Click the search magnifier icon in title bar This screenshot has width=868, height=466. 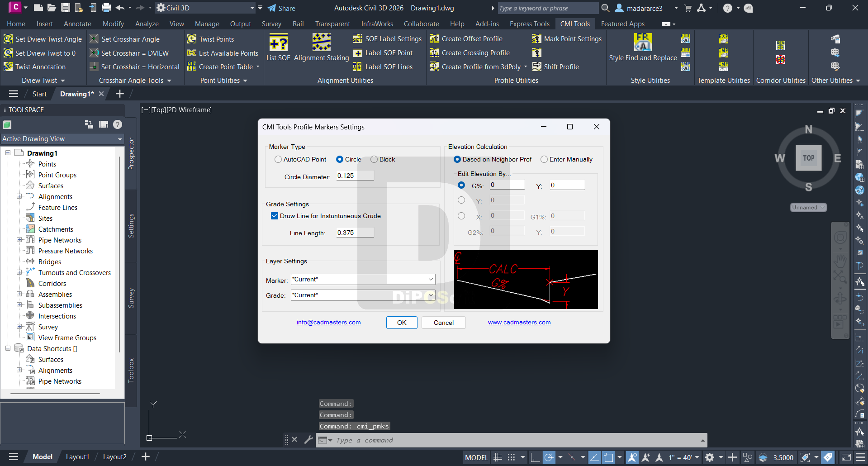(605, 8)
